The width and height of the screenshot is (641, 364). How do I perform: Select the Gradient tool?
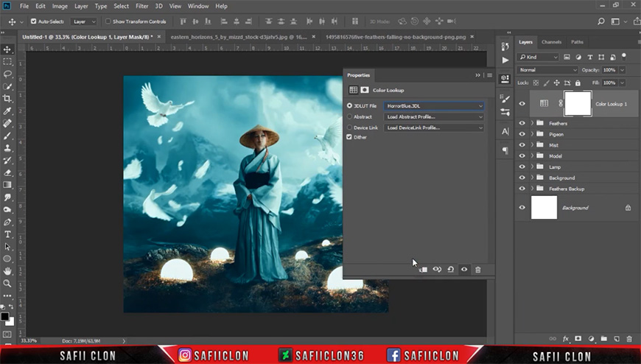click(7, 185)
